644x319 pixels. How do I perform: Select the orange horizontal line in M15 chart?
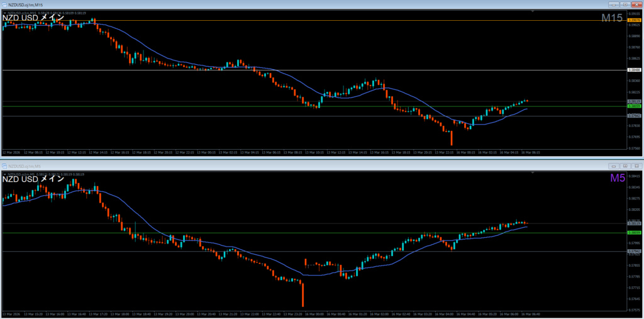[x=314, y=20]
